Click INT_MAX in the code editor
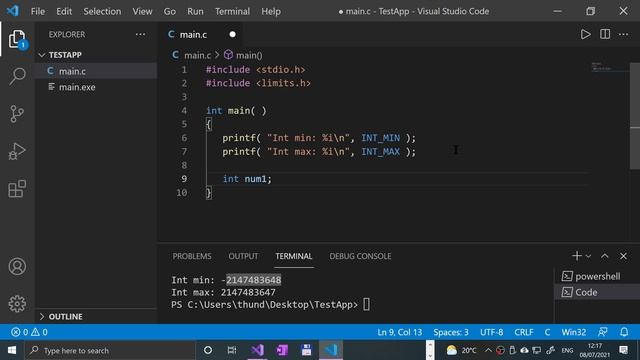 point(380,151)
